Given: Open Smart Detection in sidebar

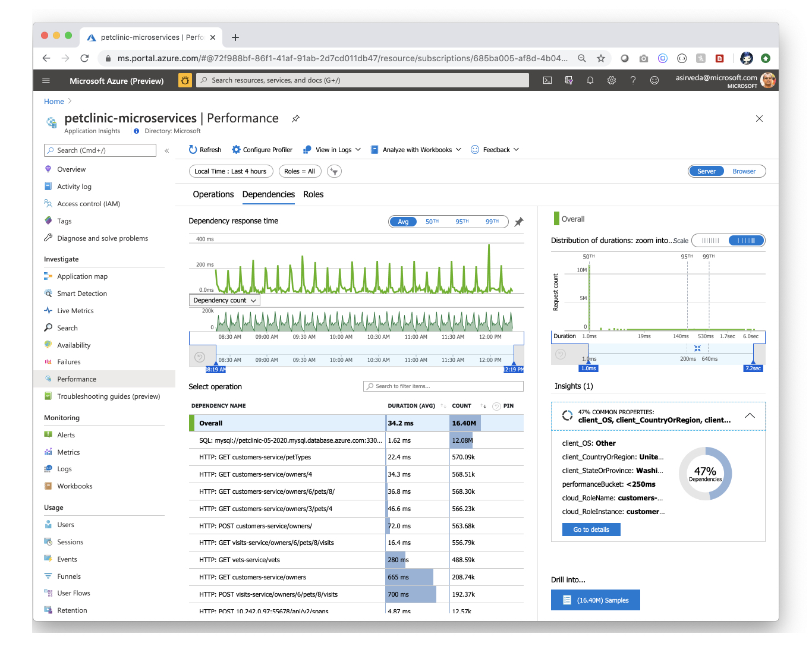Looking at the screenshot, I should tap(82, 294).
